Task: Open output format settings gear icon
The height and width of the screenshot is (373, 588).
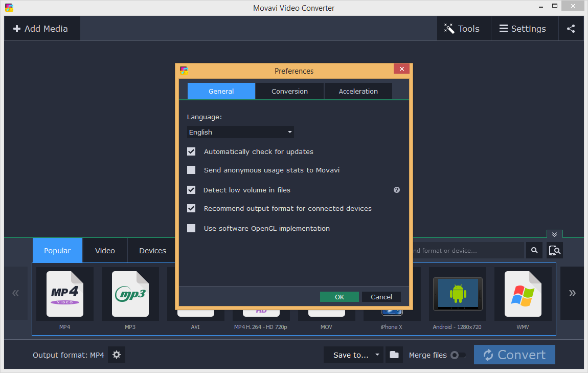Action: point(117,355)
